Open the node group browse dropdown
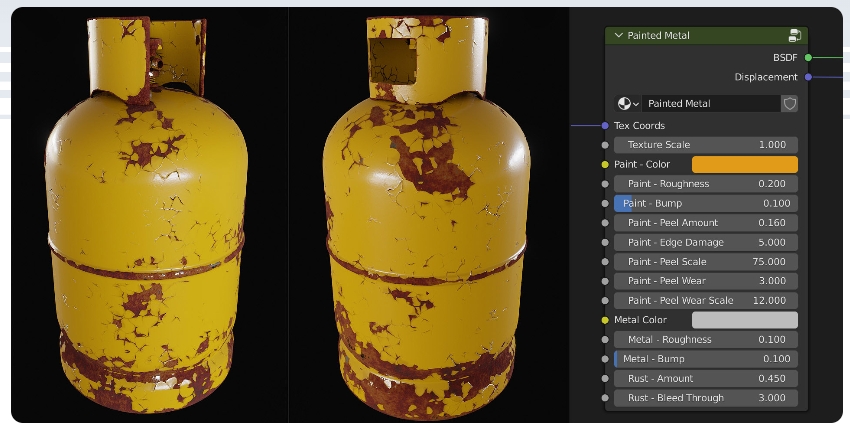850x431 pixels. click(628, 104)
